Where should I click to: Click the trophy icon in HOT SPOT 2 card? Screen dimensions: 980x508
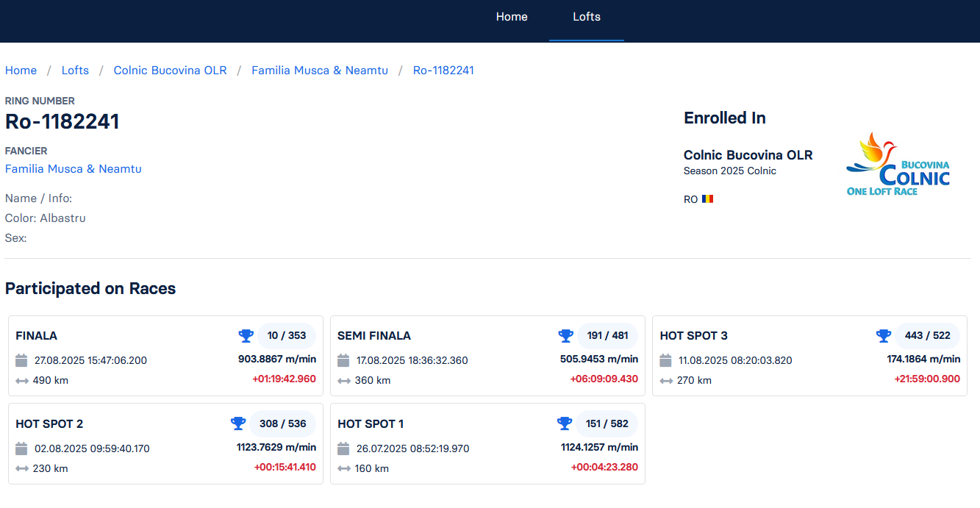click(238, 424)
